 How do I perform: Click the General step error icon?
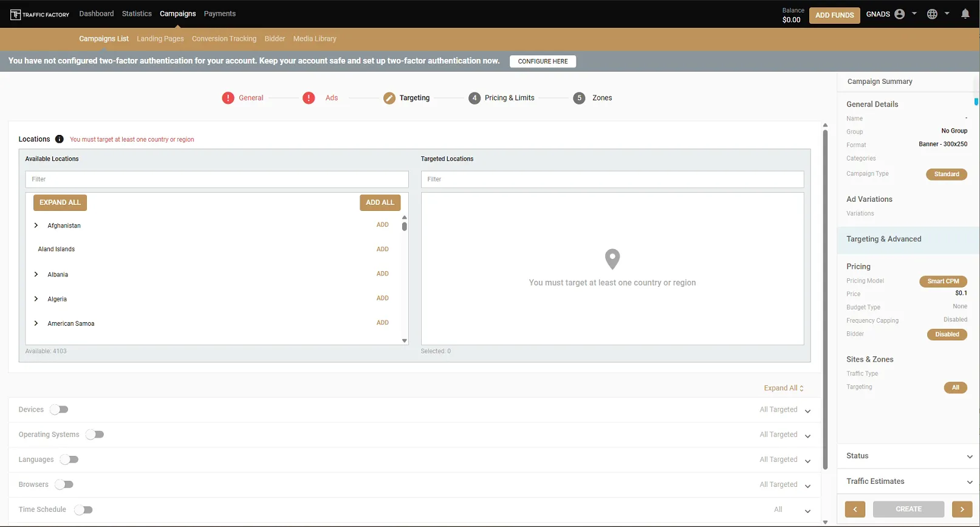click(228, 98)
